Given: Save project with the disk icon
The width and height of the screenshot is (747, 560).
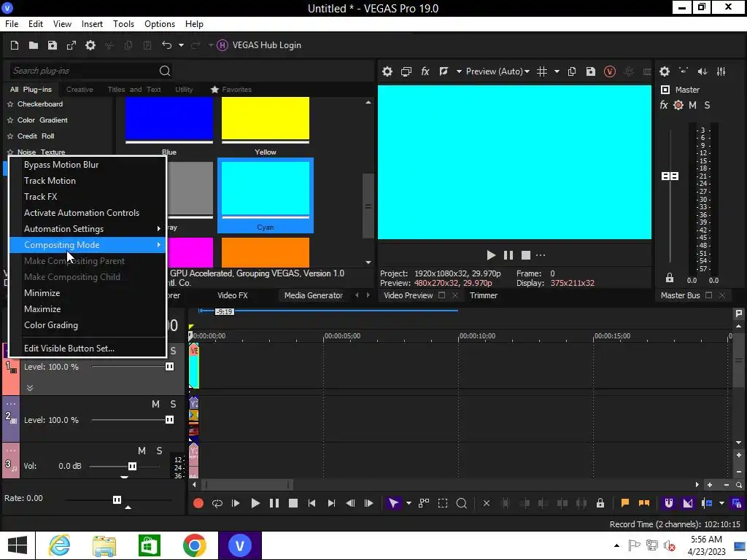Looking at the screenshot, I should tap(53, 45).
